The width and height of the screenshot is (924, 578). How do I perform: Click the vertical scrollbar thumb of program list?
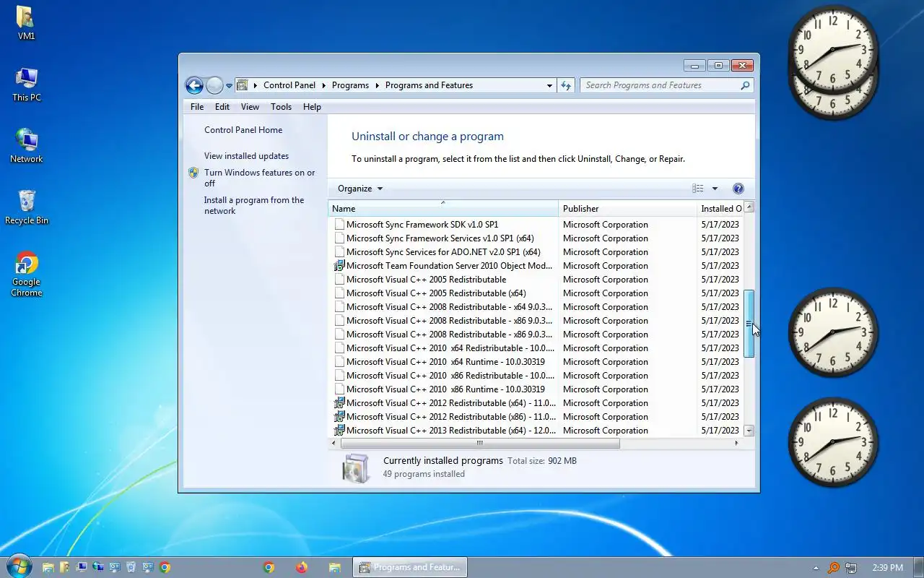(749, 324)
